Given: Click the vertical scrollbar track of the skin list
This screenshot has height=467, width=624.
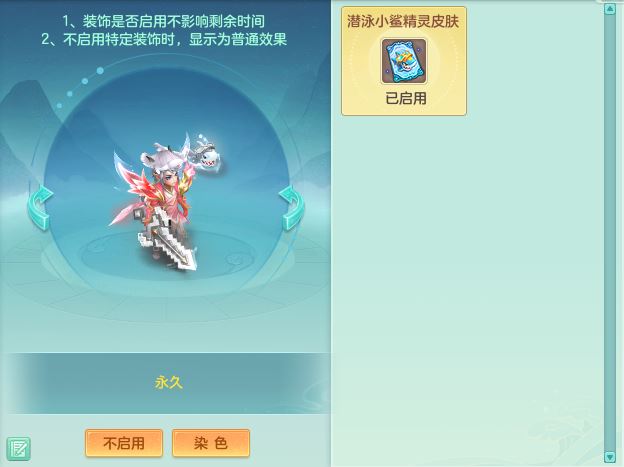Looking at the screenshot, I should [x=609, y=233].
